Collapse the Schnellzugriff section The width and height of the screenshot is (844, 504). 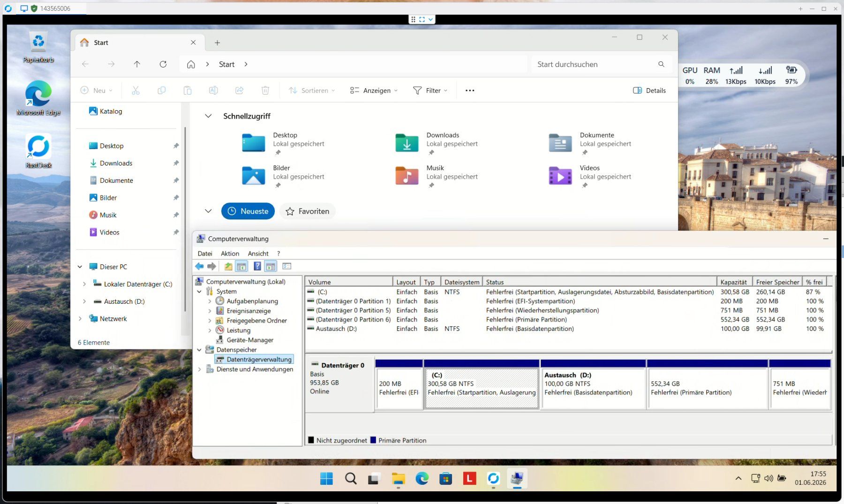pyautogui.click(x=208, y=116)
